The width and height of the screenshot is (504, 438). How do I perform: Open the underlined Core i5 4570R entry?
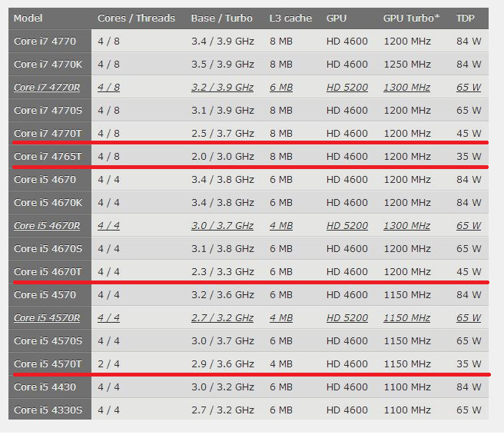coord(47,317)
